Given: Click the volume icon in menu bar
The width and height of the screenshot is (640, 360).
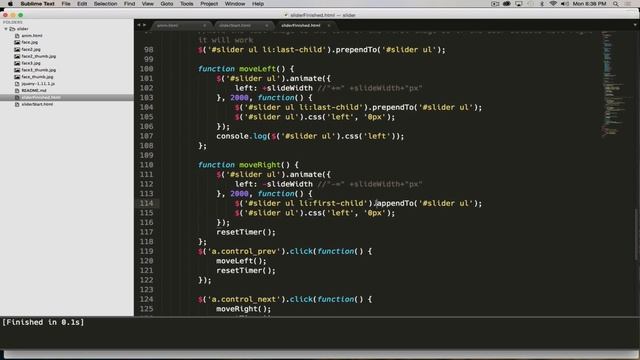Looking at the screenshot, I should pos(565,4).
